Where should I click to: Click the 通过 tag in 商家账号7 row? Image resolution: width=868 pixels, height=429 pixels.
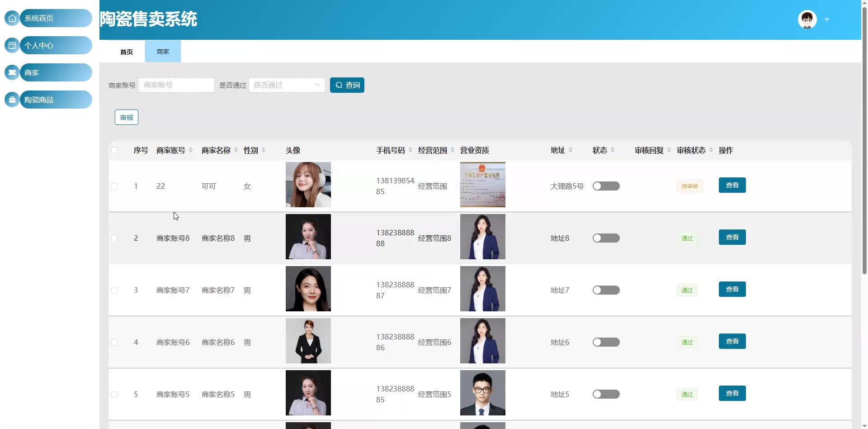click(687, 290)
